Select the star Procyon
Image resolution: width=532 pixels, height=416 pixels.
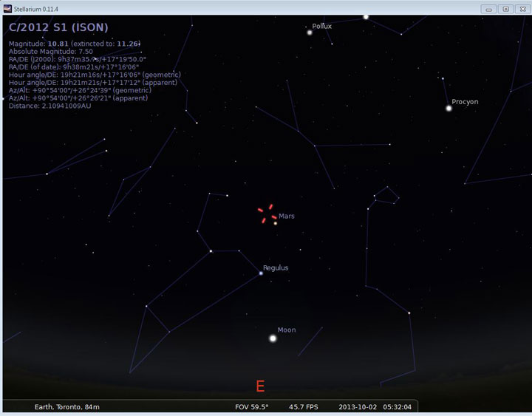[449, 109]
